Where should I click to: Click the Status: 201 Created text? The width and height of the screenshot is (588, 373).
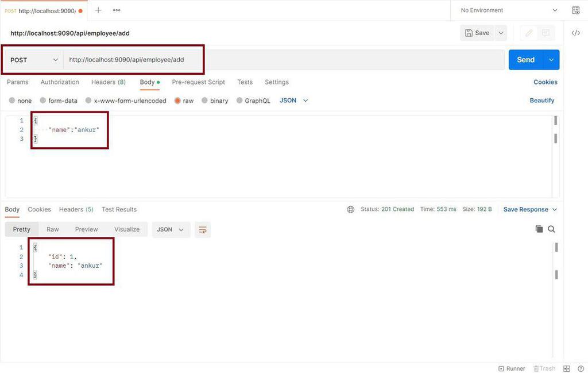(x=388, y=209)
